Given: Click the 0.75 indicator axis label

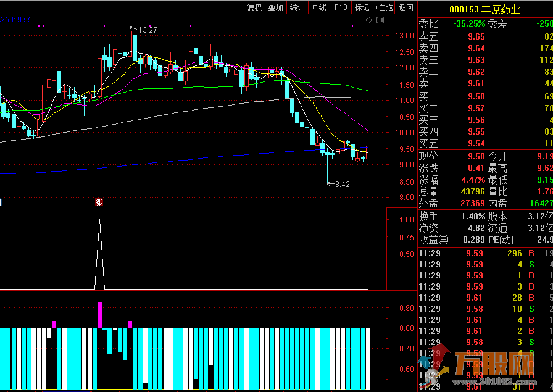Looking at the screenshot, I should point(407,238).
